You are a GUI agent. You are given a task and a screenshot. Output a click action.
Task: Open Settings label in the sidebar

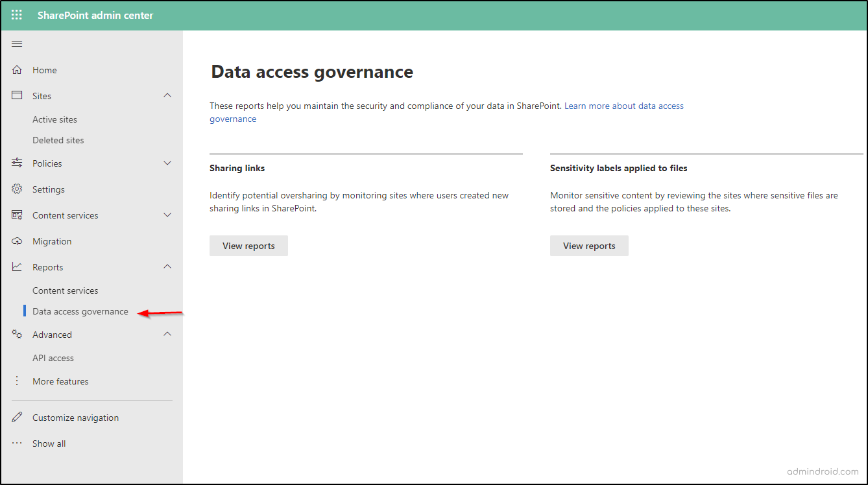(49, 189)
